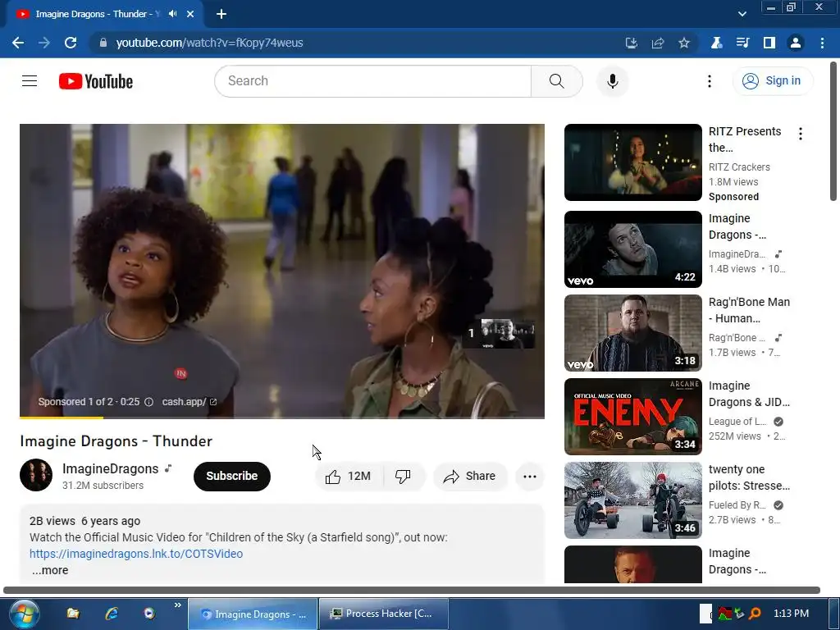The width and height of the screenshot is (840, 630).
Task: Click the magnifying glass search button
Action: [557, 81]
